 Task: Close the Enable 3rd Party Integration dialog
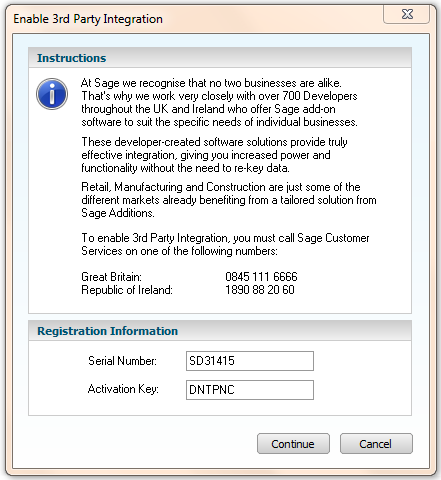[x=407, y=14]
